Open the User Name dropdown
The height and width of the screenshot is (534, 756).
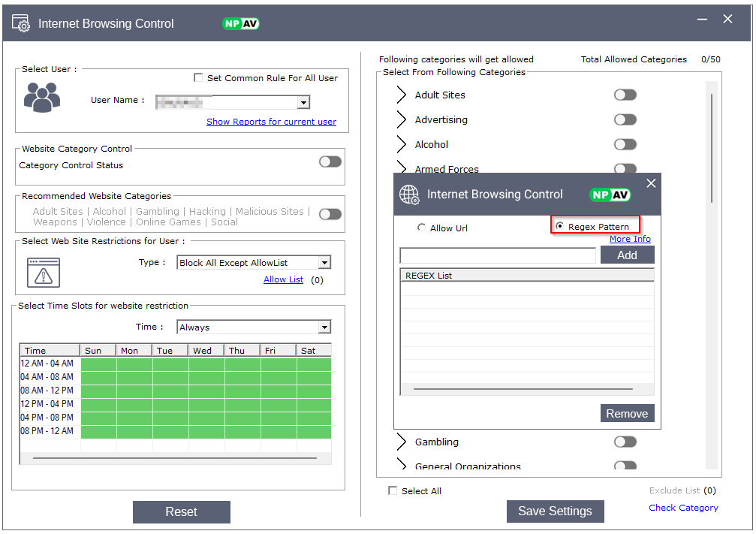coord(303,103)
